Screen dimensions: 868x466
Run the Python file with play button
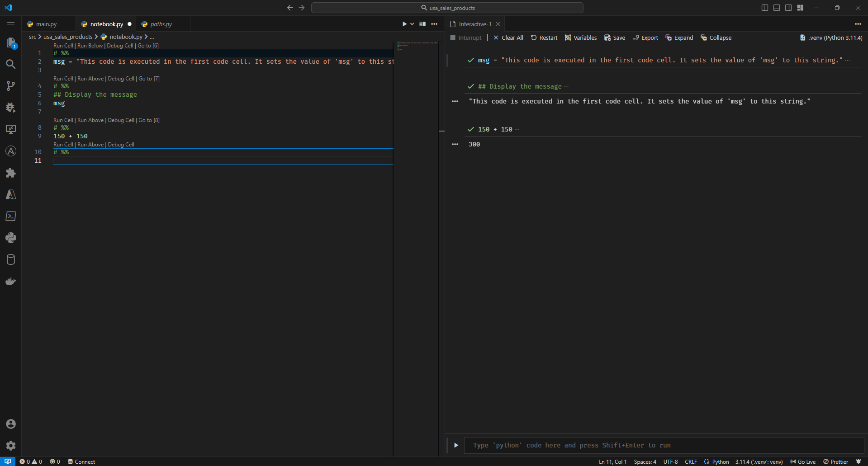pos(404,24)
